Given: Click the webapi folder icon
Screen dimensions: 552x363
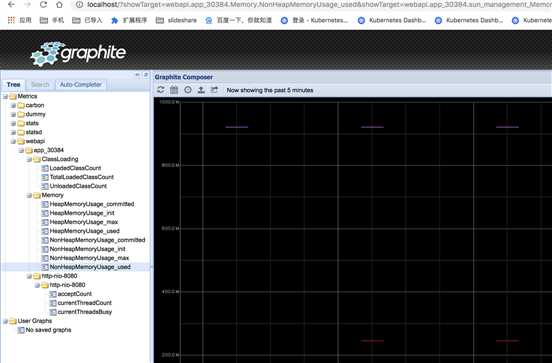Looking at the screenshot, I should click(21, 141).
